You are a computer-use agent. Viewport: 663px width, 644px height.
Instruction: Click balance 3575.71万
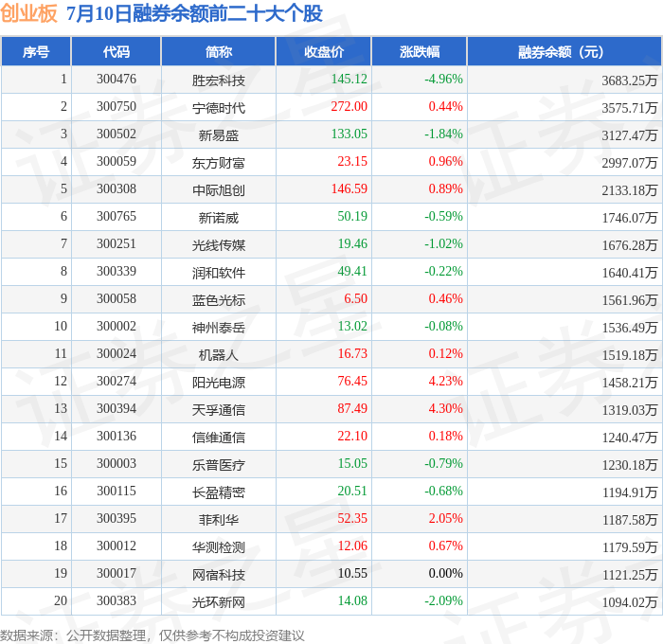(630, 108)
